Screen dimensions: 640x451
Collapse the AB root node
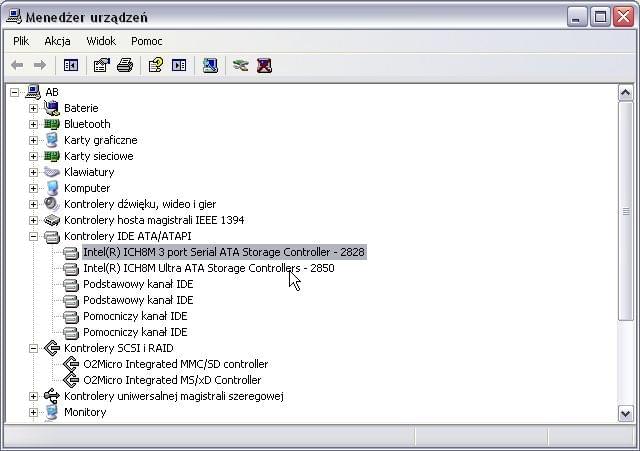(14, 92)
